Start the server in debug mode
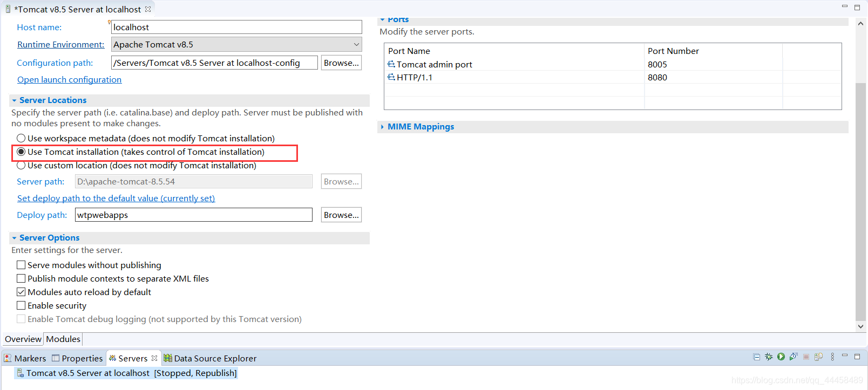This screenshot has width=868, height=390. tap(769, 357)
